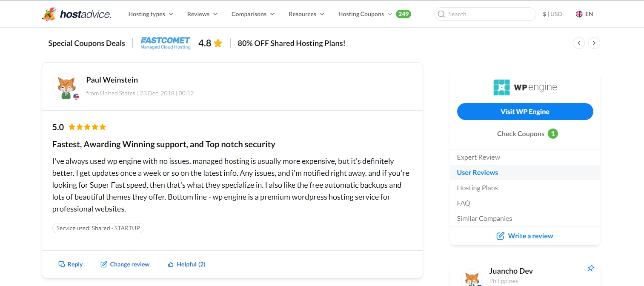
Task: Click the green 249 coupons badge
Action: [x=404, y=14]
